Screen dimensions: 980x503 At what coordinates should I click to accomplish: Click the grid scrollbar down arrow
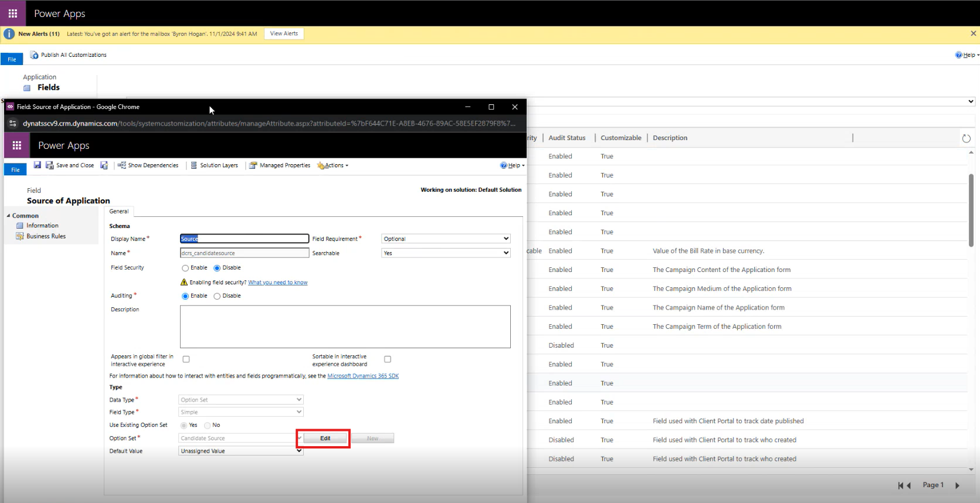pyautogui.click(x=971, y=470)
